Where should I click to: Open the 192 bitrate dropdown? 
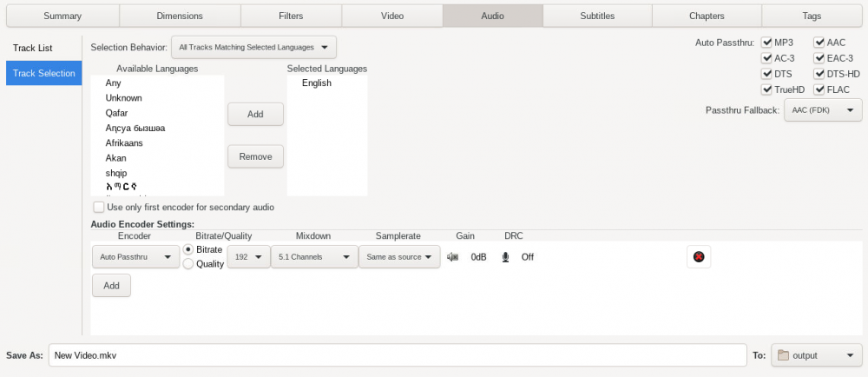click(x=248, y=257)
